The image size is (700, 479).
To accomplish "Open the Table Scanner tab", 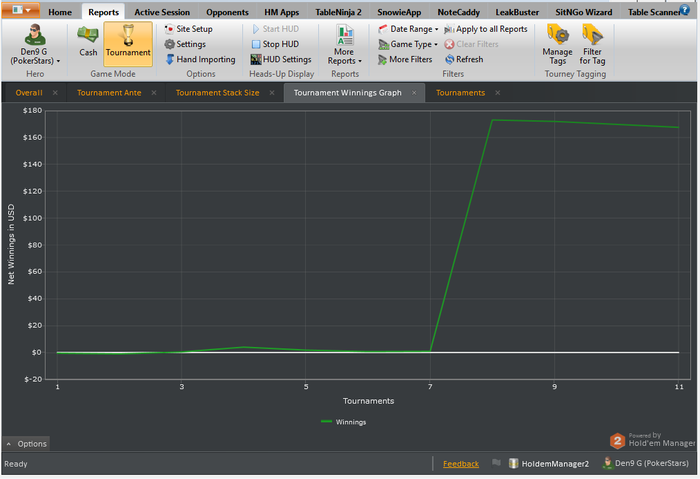I will [x=653, y=12].
